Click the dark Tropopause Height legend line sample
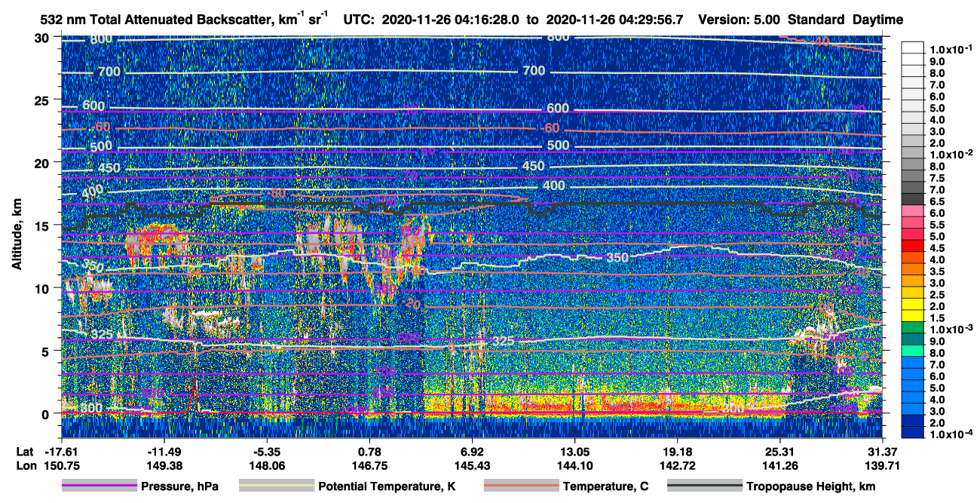 click(x=705, y=486)
